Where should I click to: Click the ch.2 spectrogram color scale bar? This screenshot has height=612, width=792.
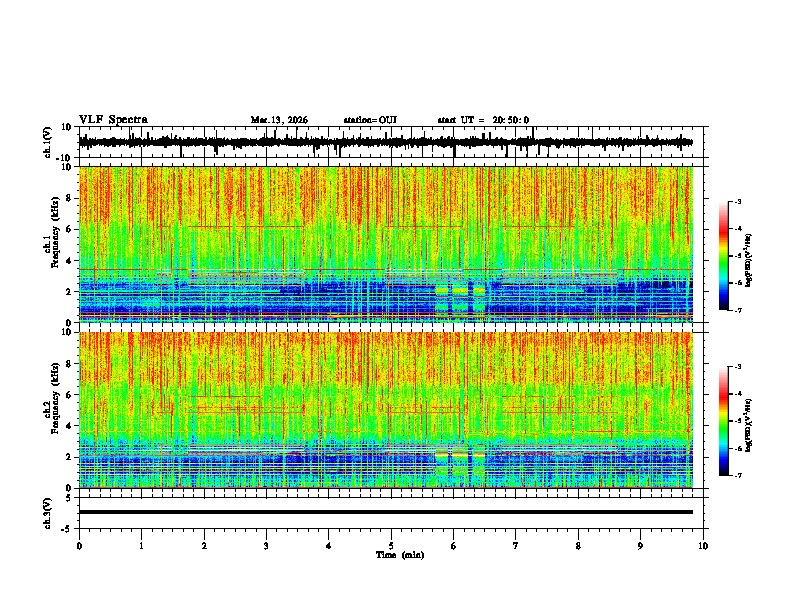(x=724, y=421)
